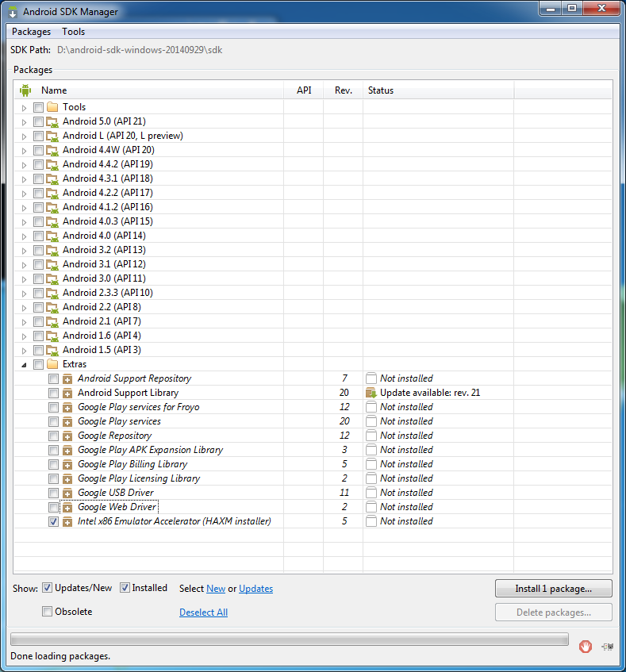
Task: Select the Google Play Licensing Library row
Action: coord(313,478)
